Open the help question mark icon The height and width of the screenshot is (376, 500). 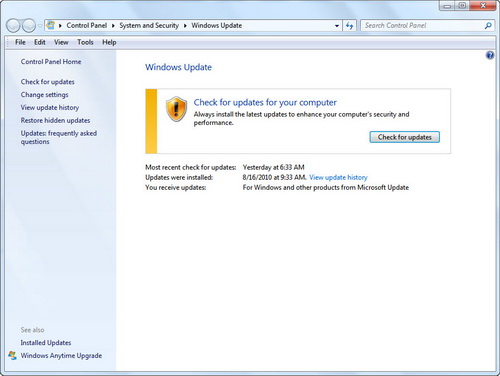[490, 55]
